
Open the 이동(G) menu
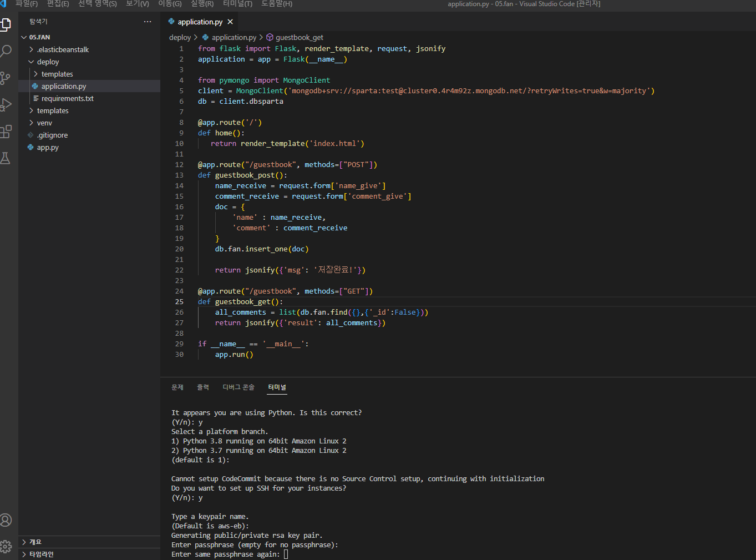coord(170,4)
